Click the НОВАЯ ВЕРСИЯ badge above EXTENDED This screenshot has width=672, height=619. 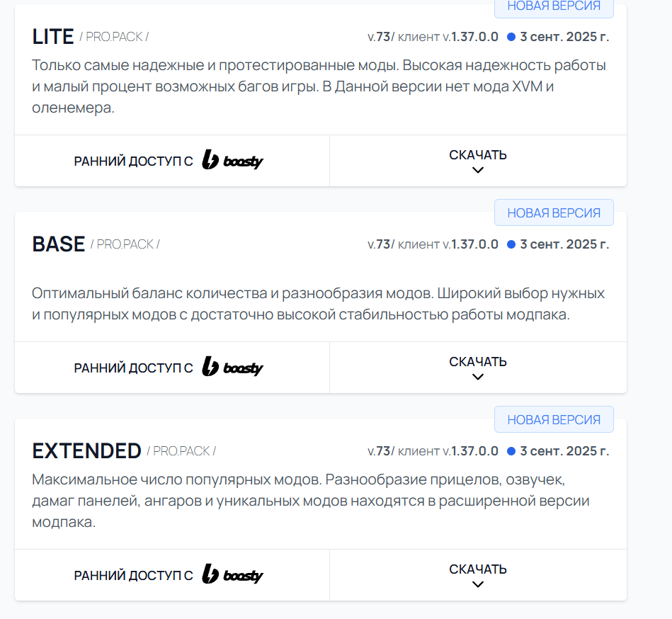click(x=554, y=420)
